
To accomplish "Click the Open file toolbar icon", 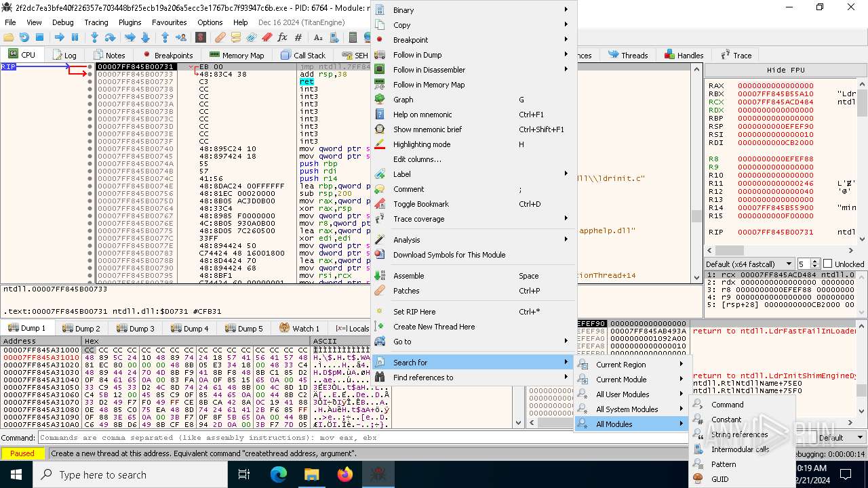I will pos(9,37).
